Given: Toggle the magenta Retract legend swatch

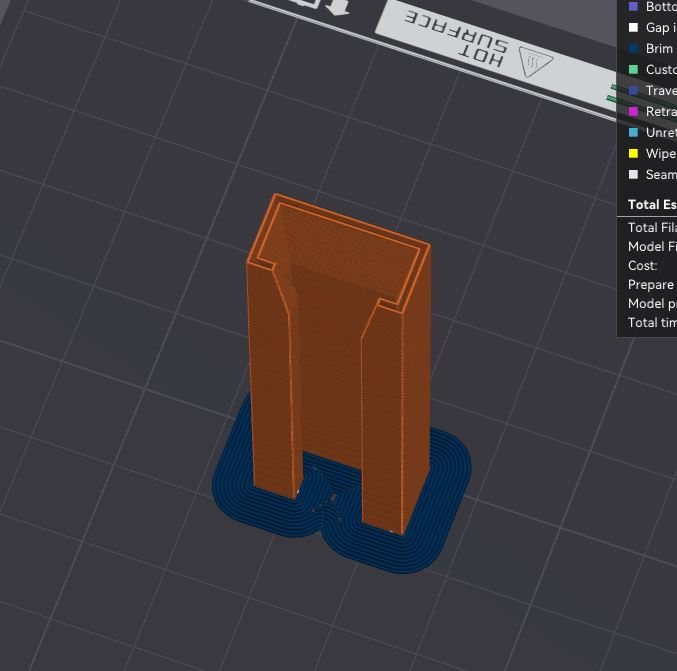Looking at the screenshot, I should pos(633,111).
